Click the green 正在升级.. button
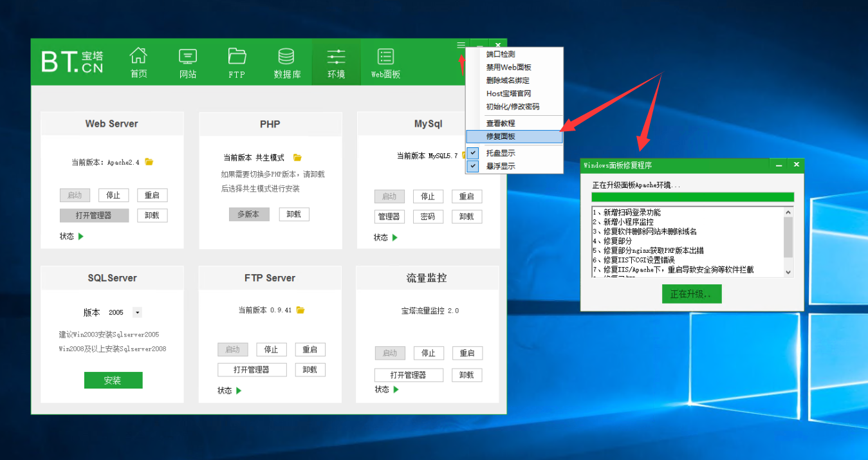 (x=692, y=294)
